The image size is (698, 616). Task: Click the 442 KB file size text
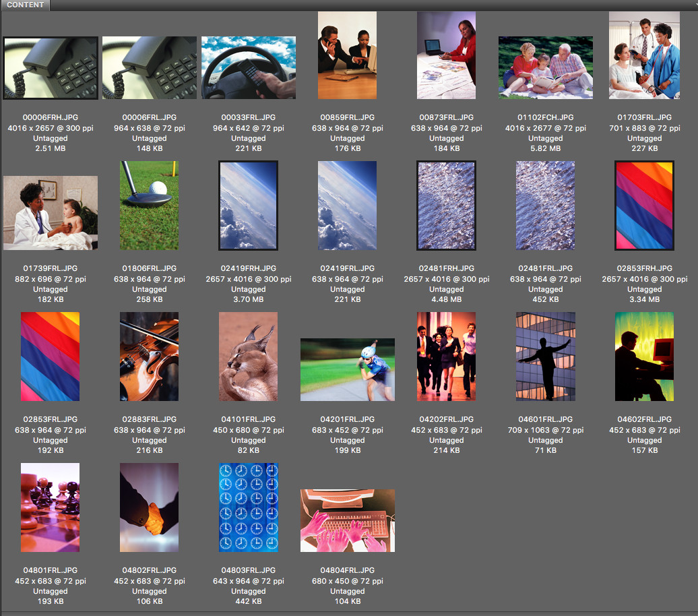tap(249, 601)
